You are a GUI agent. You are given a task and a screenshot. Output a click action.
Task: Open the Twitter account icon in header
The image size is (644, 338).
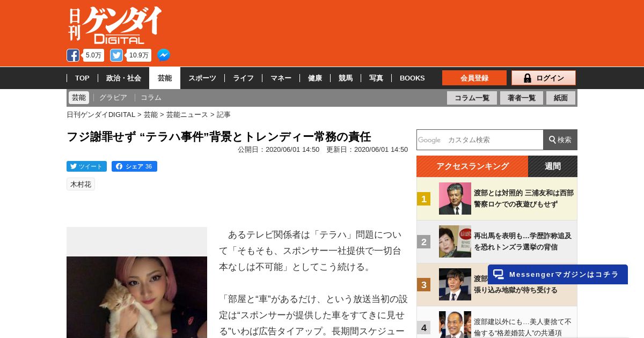[116, 55]
